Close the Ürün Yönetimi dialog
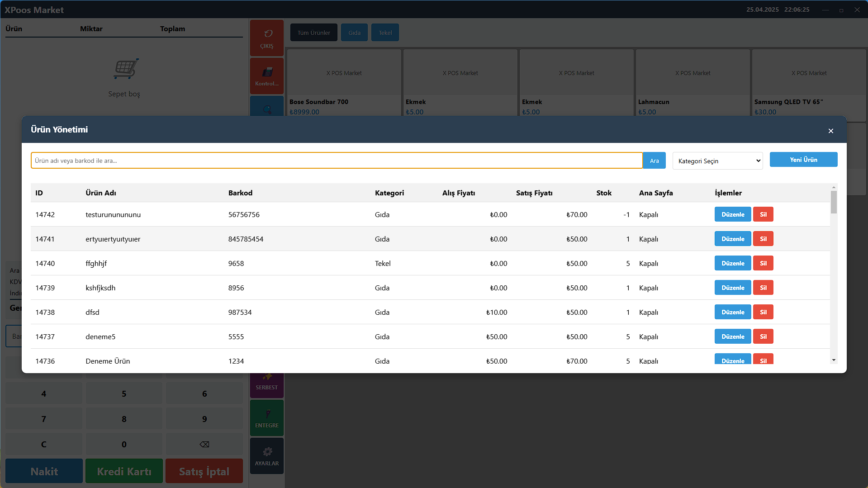 coord(830,131)
